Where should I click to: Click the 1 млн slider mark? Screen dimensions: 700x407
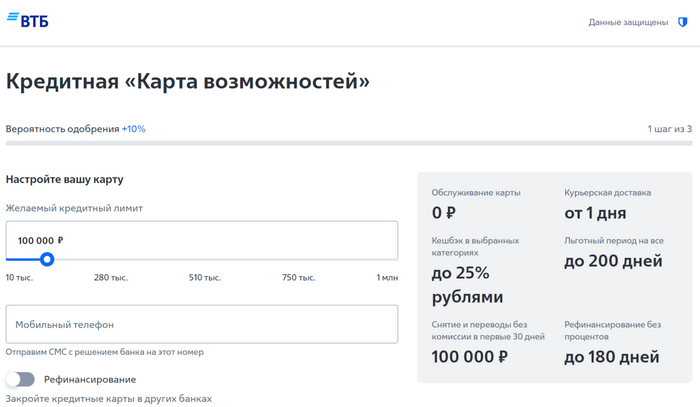[386, 277]
